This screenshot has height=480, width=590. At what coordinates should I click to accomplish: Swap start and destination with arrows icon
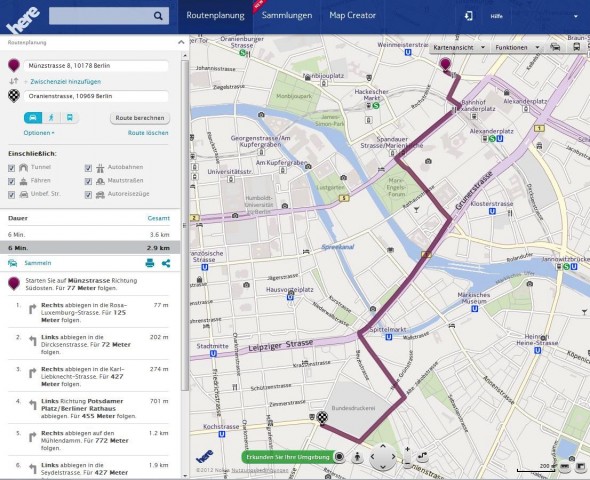click(14, 81)
